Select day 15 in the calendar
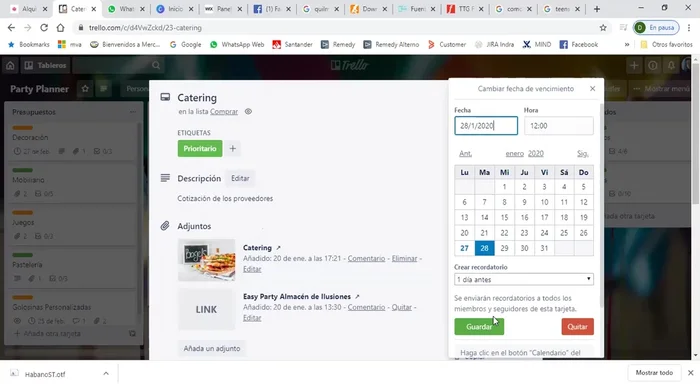This screenshot has height=386, width=700. pyautogui.click(x=504, y=217)
